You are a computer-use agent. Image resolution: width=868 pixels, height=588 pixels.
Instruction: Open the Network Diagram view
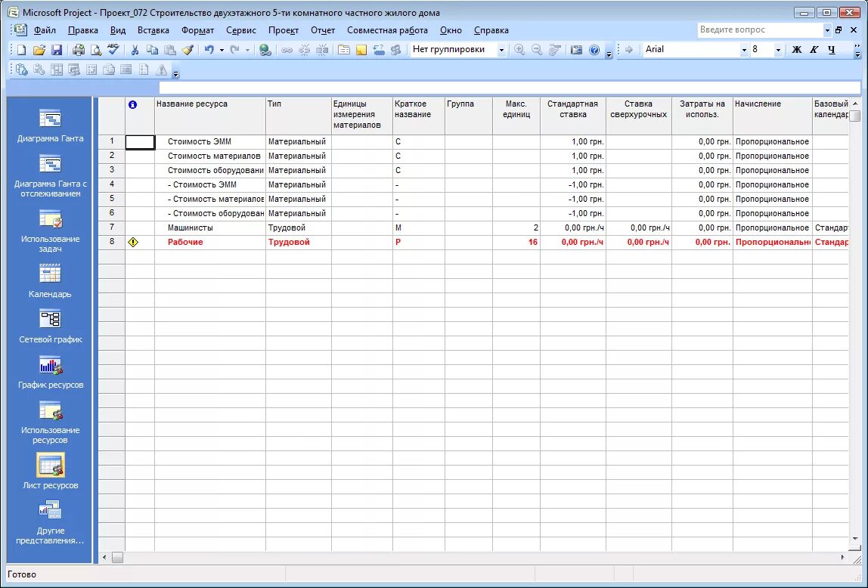[x=50, y=326]
